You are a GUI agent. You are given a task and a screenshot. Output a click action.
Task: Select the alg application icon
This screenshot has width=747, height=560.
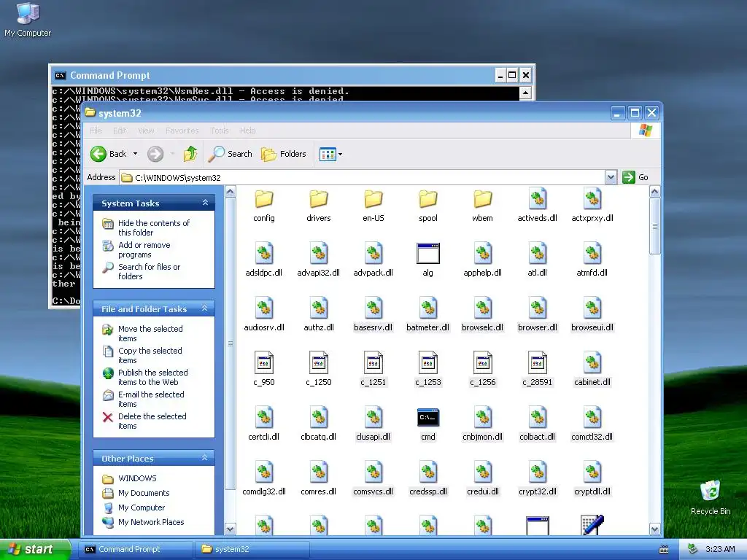coord(427,253)
